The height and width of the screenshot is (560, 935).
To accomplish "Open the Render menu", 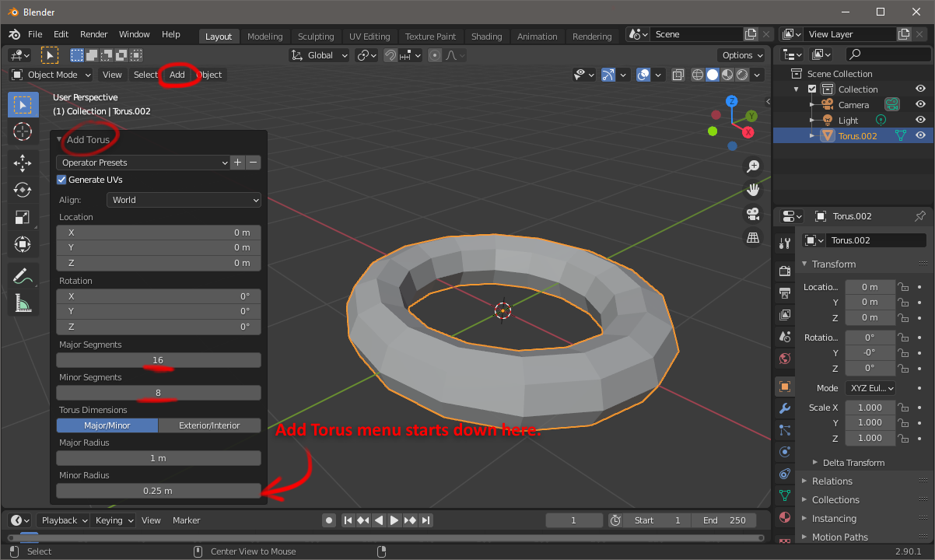I will 94,34.
